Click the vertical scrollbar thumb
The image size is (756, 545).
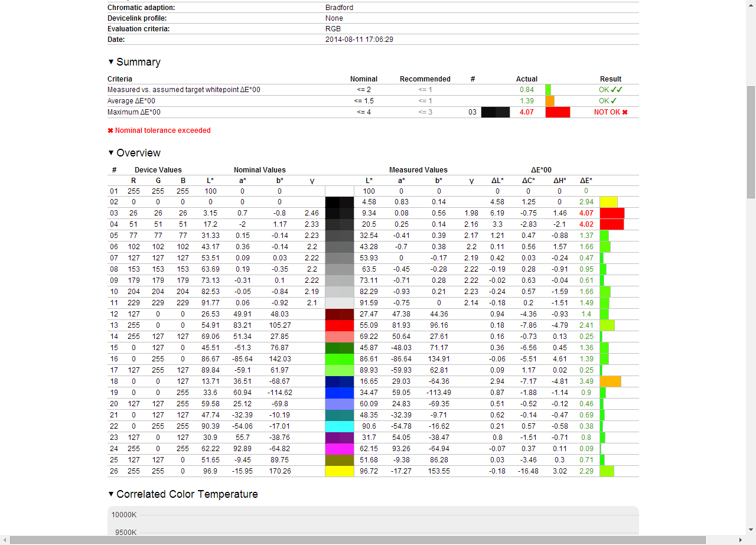(x=751, y=142)
